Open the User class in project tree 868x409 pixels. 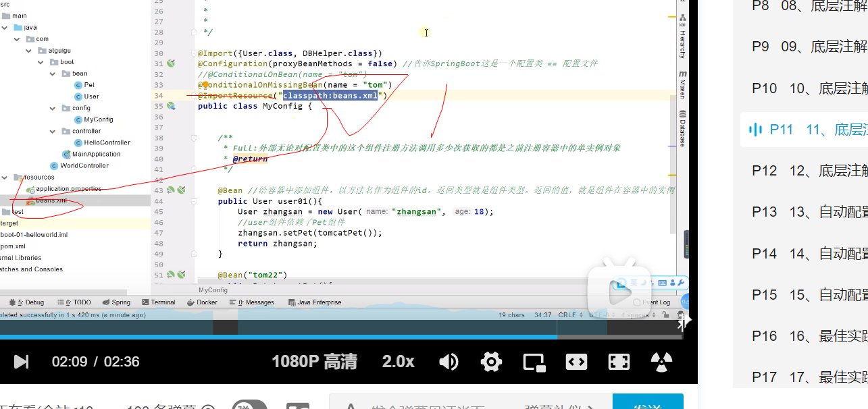tap(91, 97)
